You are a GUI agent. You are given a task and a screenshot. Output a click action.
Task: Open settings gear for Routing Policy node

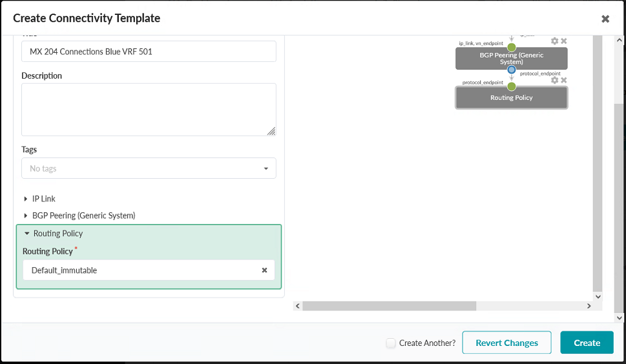click(554, 81)
